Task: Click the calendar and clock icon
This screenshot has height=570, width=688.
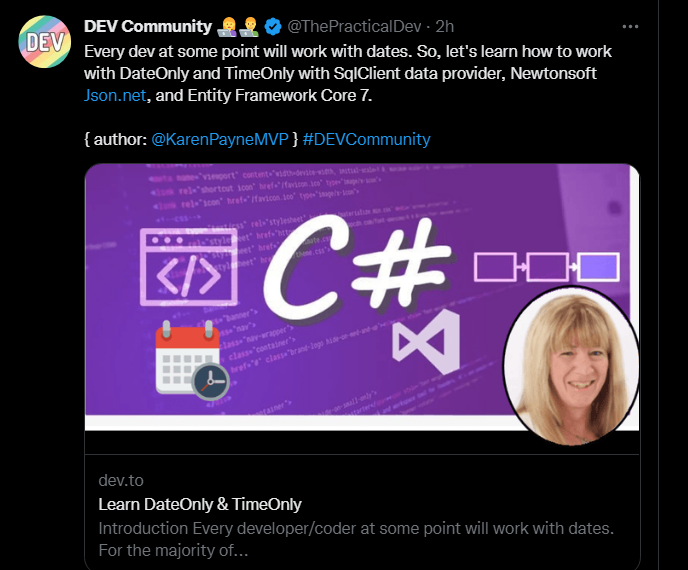Action: [192, 360]
